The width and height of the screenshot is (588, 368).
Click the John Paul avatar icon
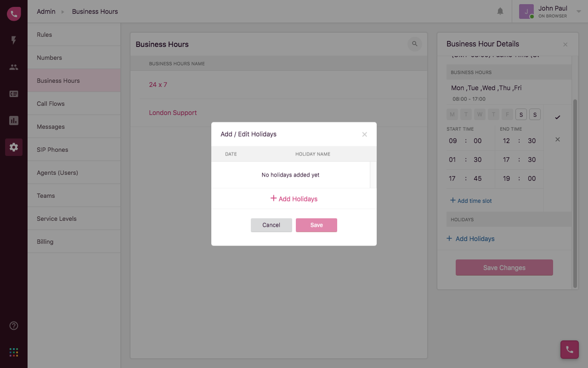(x=526, y=11)
